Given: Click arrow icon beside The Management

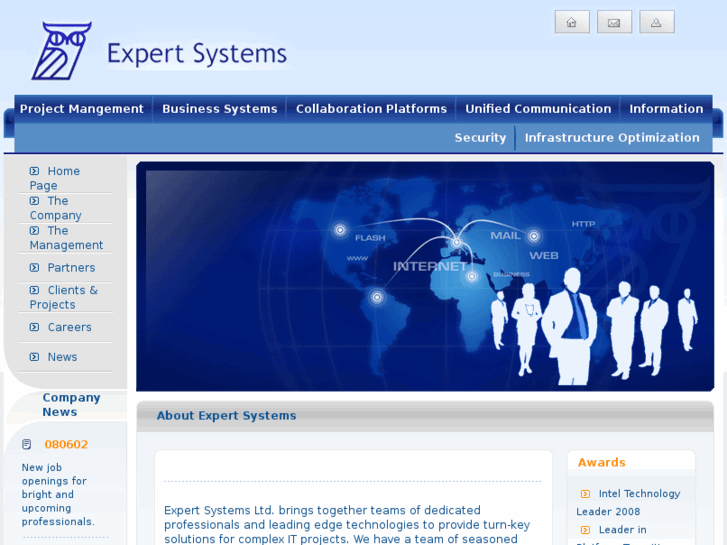Looking at the screenshot, I should pos(34,231).
